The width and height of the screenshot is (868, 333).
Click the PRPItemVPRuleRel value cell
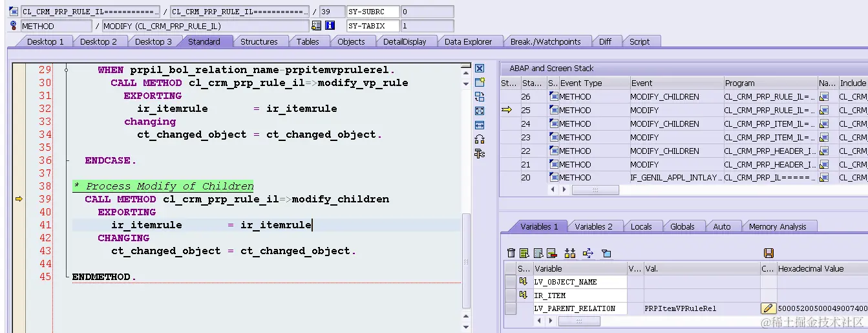[x=702, y=308]
